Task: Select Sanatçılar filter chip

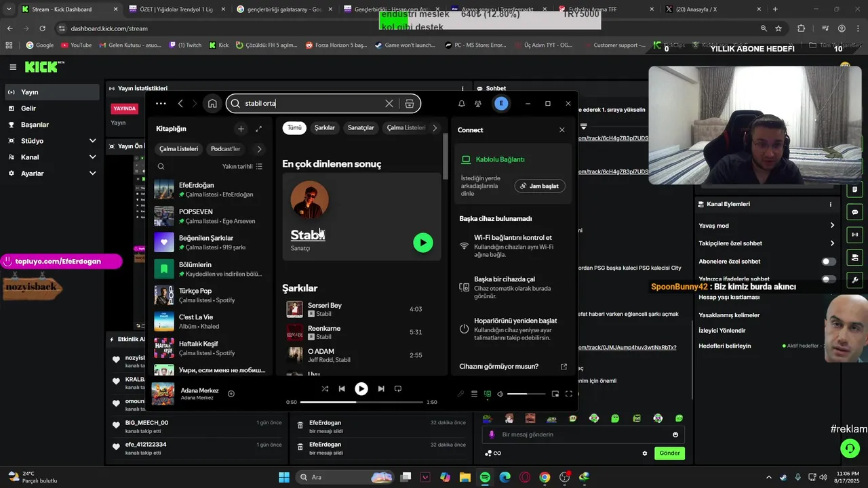Action: 361,127
